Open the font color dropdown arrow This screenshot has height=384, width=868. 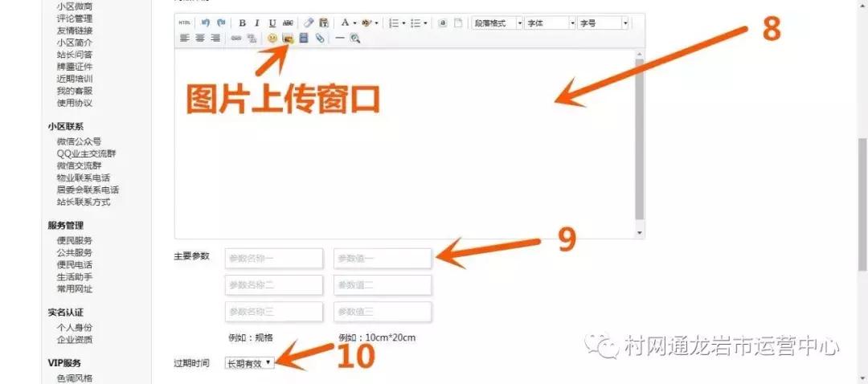354,23
